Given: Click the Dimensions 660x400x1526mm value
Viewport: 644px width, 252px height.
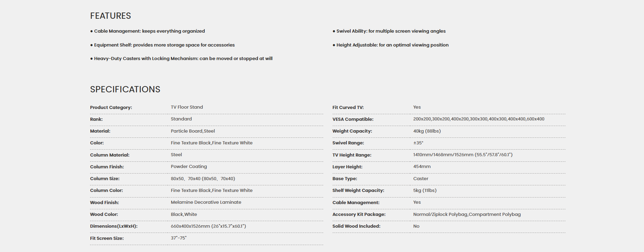Looking at the screenshot, I should tap(208, 226).
